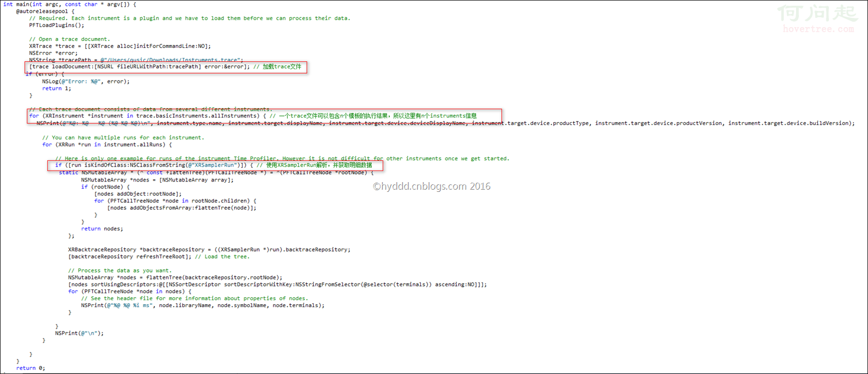Click the '[backtraceRepository refreshTreeRoot];' statement
The image size is (868, 374).
click(x=130, y=256)
